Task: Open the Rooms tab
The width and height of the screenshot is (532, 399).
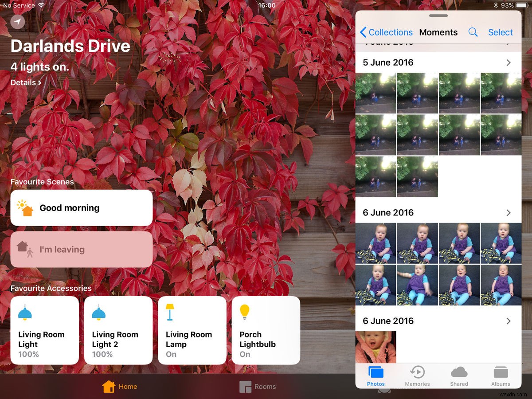Action: (x=257, y=386)
